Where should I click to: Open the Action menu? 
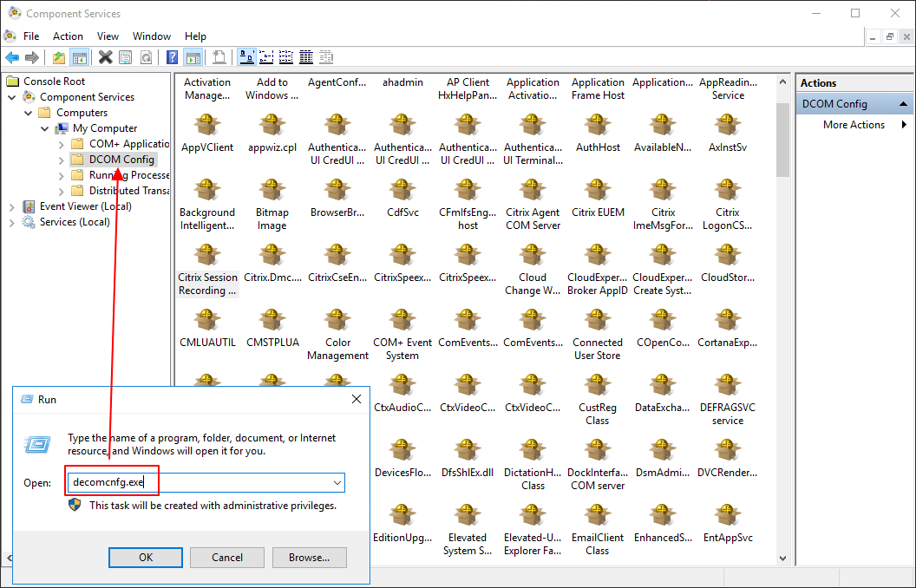pyautogui.click(x=68, y=36)
